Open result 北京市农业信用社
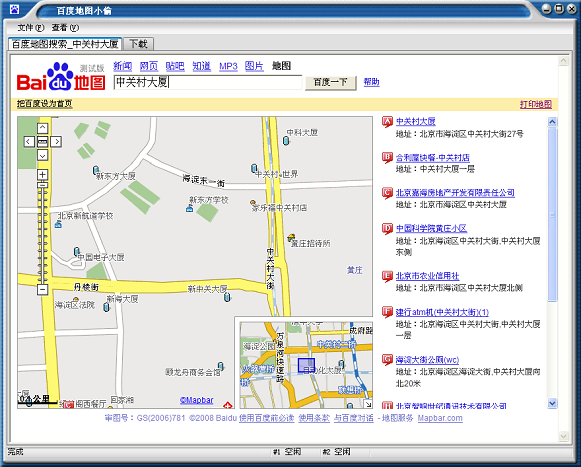581x467 pixels. (428, 276)
